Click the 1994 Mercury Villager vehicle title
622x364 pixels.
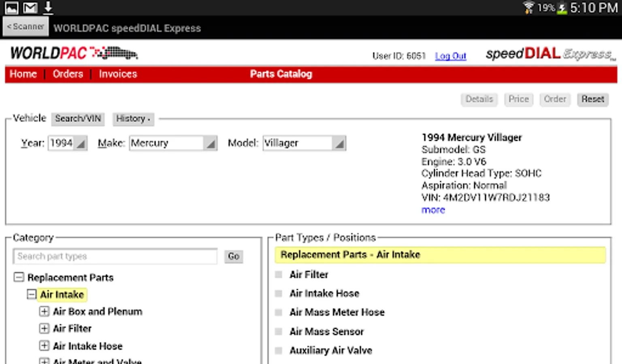coord(472,138)
